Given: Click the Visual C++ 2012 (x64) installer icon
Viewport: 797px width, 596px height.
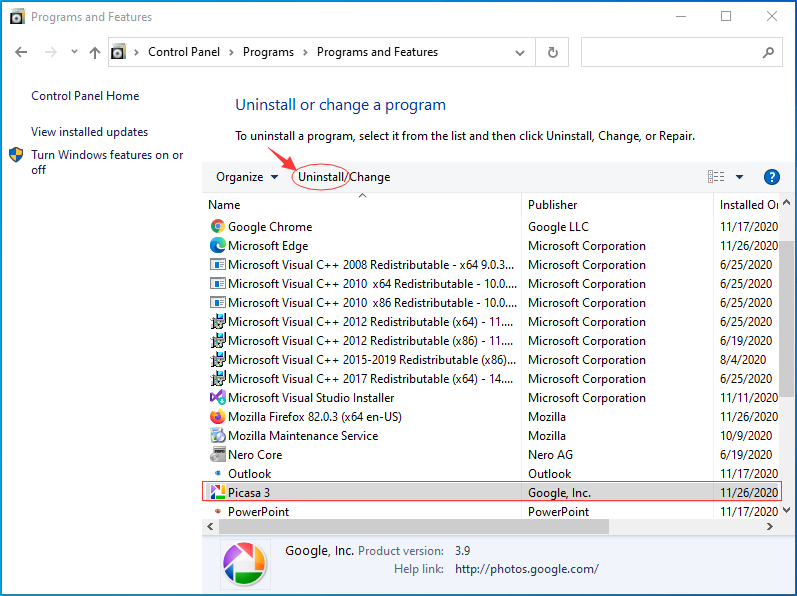Looking at the screenshot, I should (218, 322).
